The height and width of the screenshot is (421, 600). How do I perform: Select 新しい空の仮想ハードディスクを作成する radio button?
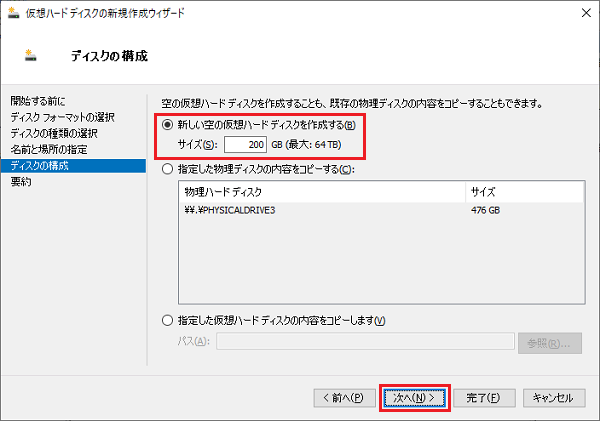(167, 125)
